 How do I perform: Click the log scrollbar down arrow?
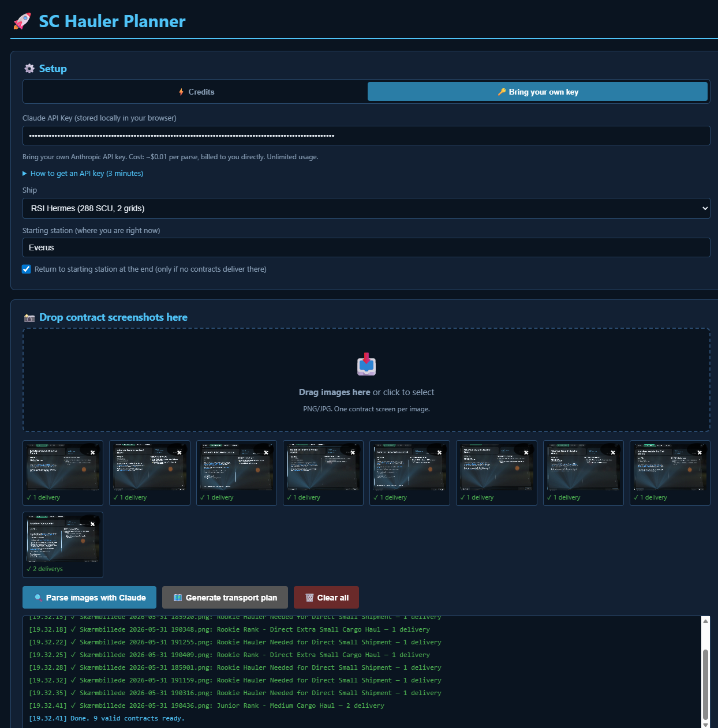pyautogui.click(x=705, y=724)
